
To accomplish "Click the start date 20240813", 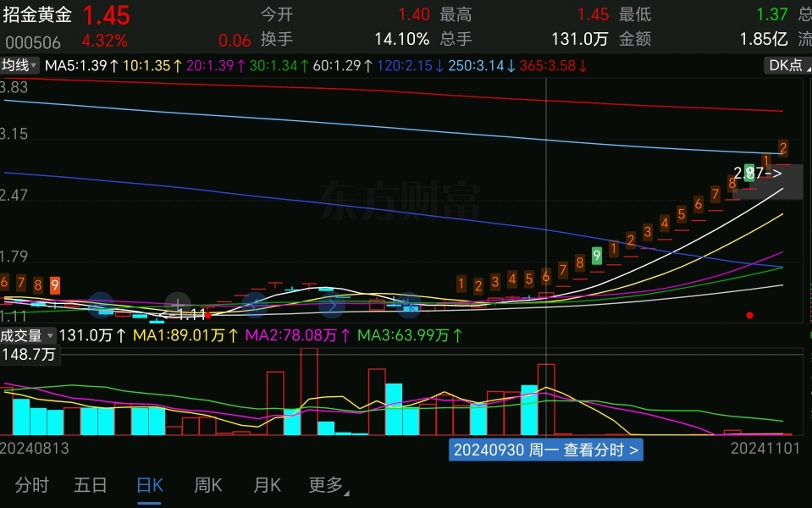I will [x=34, y=449].
